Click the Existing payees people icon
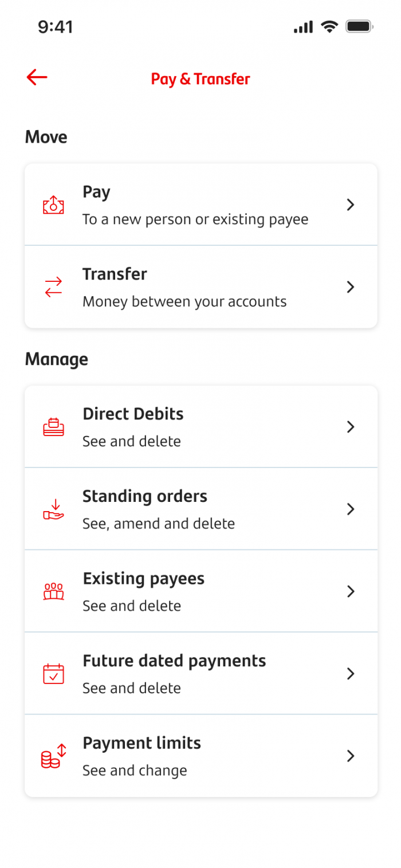The image size is (401, 868). coord(53,591)
